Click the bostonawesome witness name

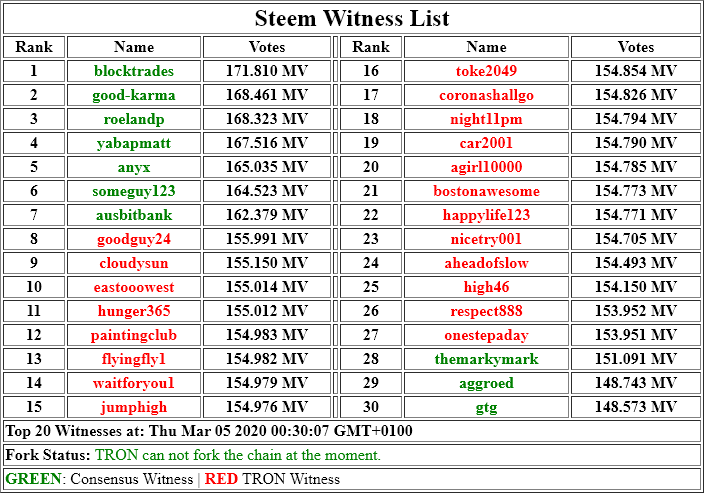pos(486,191)
